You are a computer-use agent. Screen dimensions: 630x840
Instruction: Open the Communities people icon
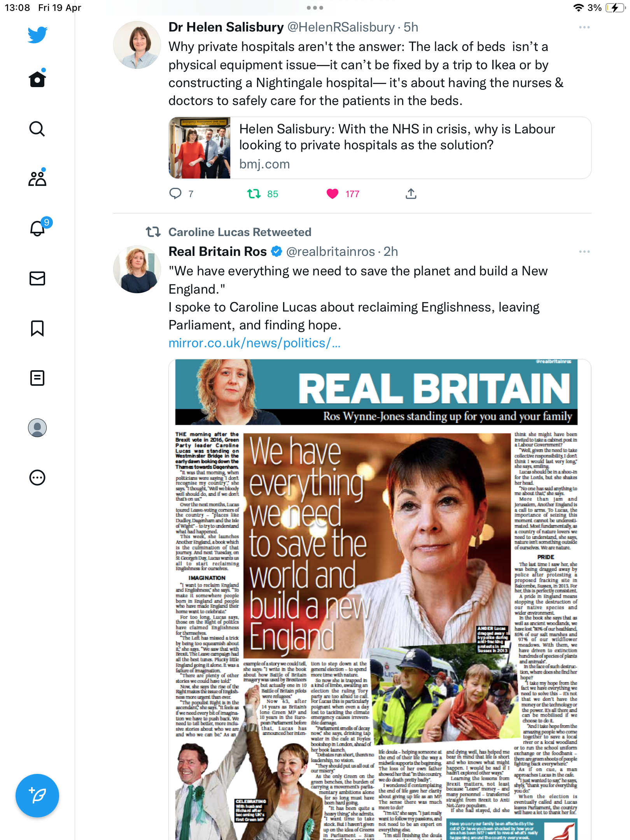pyautogui.click(x=37, y=178)
